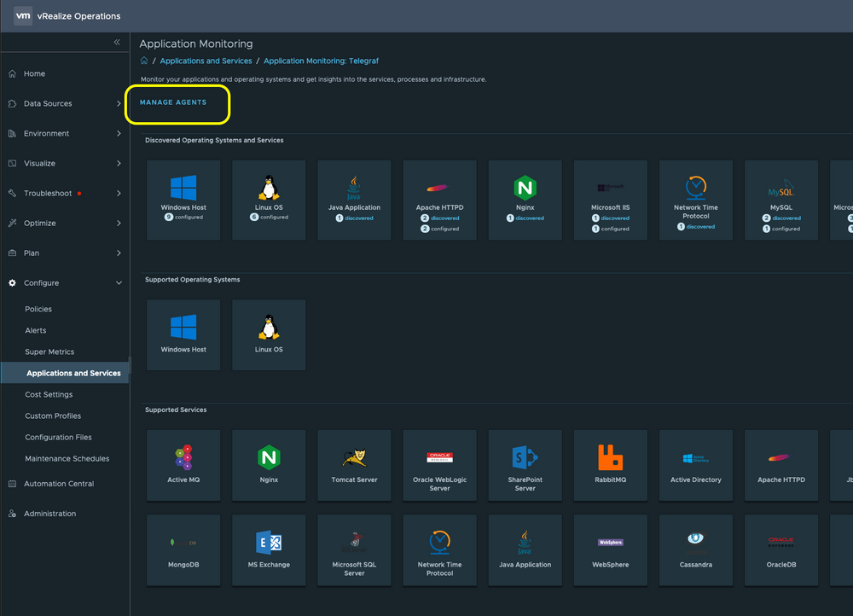Click the home breadcrumb icon
Screen dimensions: 853x616
(x=144, y=61)
